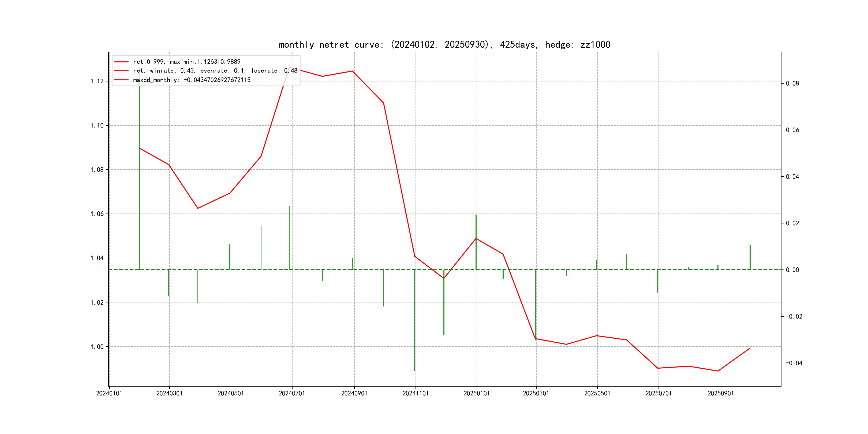Image resolution: width=868 pixels, height=434 pixels.
Task: Click the 20240701 x-axis date label
Action: click(292, 393)
